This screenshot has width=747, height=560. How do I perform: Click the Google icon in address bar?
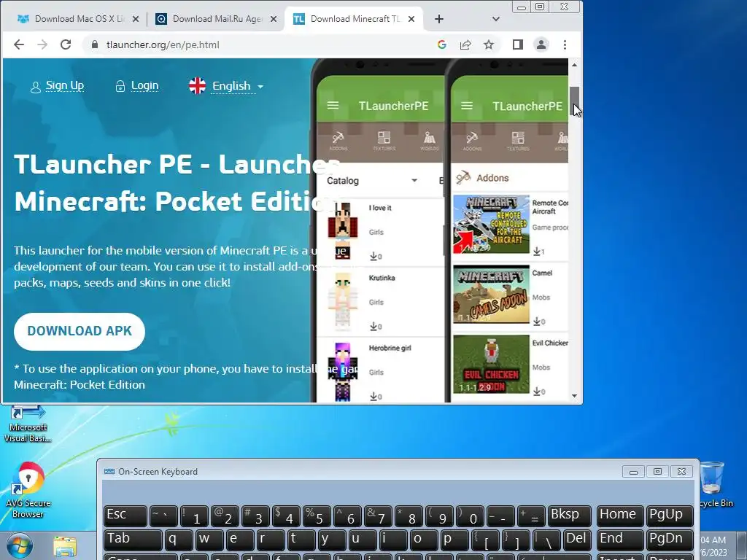click(x=441, y=44)
